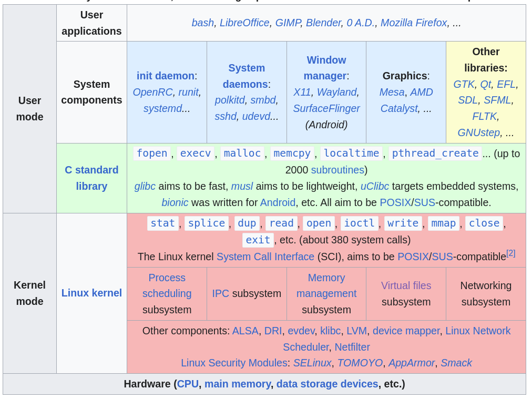Click the Mozilla Firefox link

point(413,23)
